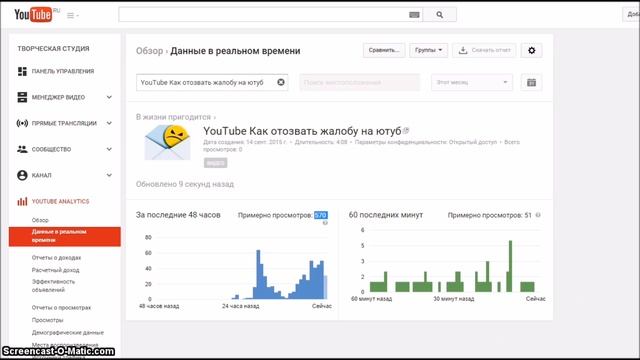The width and height of the screenshot is (640, 360).
Task: Click the 60 последних минут heading
Action: click(386, 215)
